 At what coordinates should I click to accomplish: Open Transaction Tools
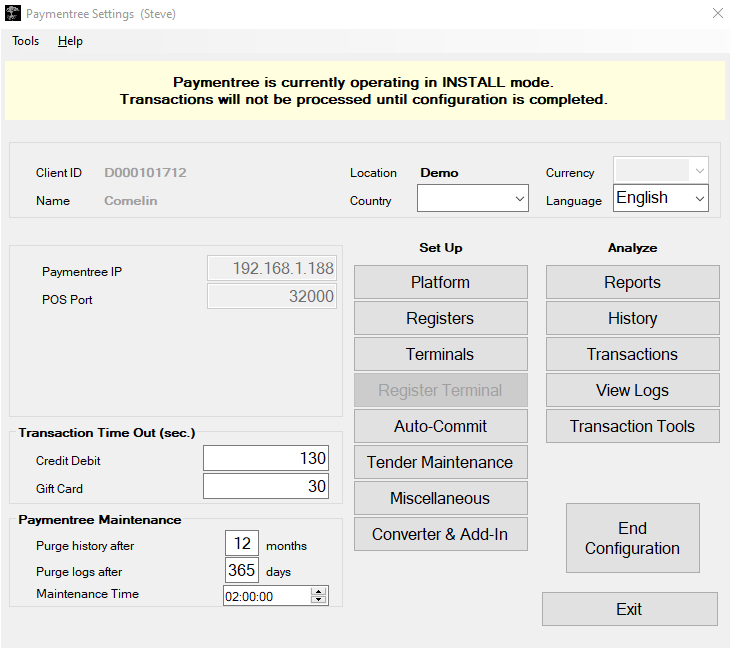click(x=633, y=426)
